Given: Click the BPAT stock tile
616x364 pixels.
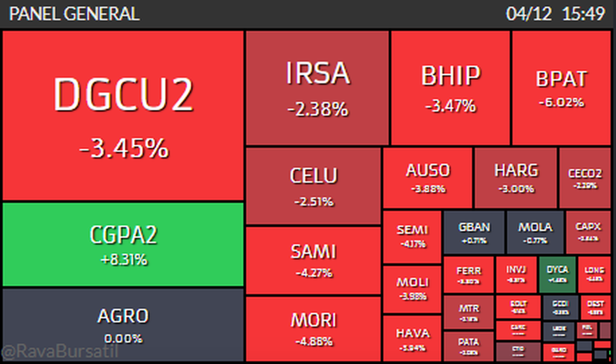Looking at the screenshot, I should point(561,88).
